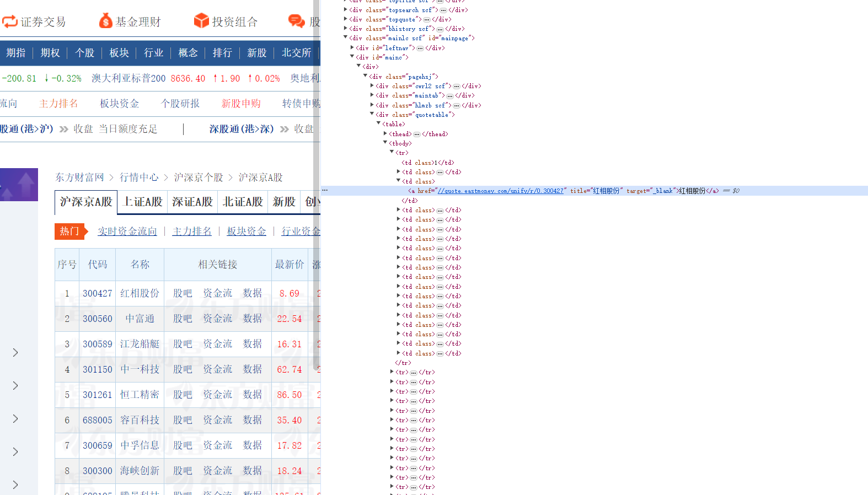This screenshot has height=495, width=868.
Task: Expand the leftnav div node in DevTools
Action: point(352,47)
